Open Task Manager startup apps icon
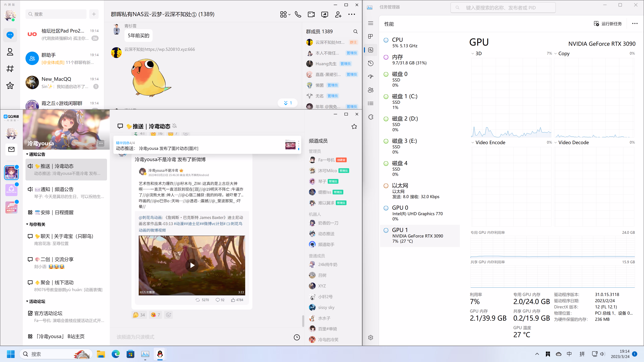 [371, 76]
